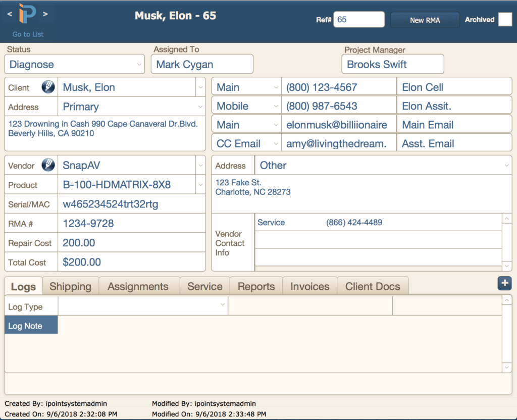Click the New RMA button
Screen dimensions: 517x420
click(x=425, y=20)
